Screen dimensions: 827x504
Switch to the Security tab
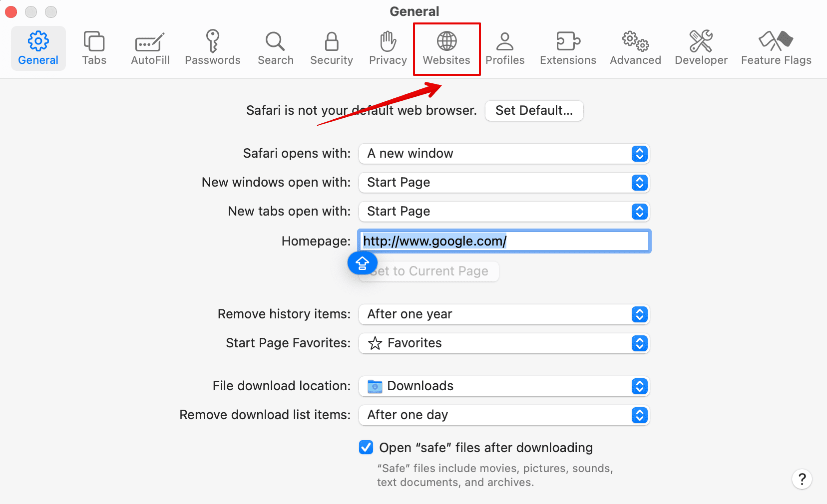(x=331, y=48)
